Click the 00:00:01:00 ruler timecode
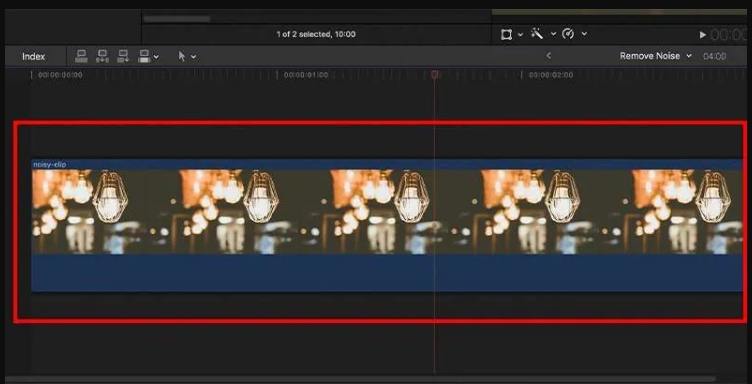The image size is (752, 384). [x=306, y=75]
